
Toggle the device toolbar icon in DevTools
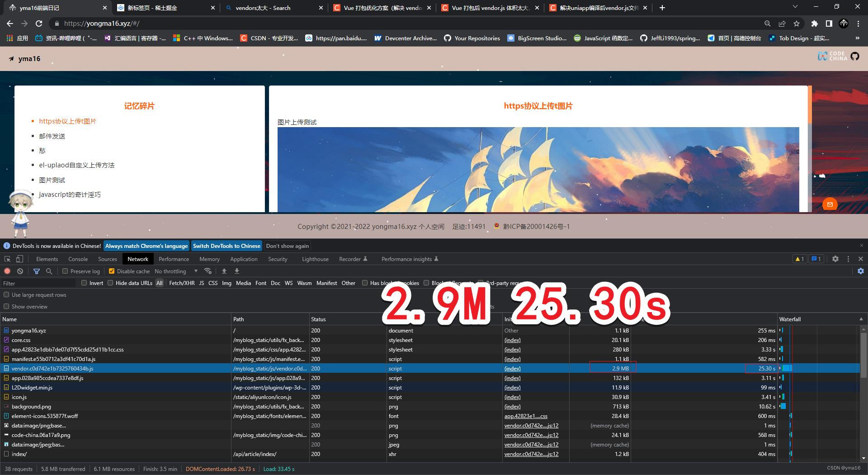point(19,259)
